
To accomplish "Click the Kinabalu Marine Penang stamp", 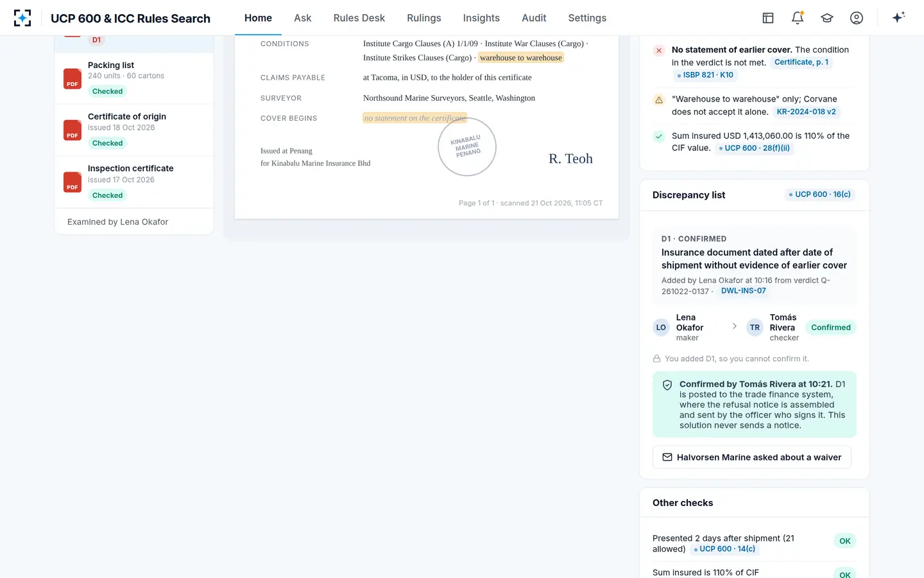I will pyautogui.click(x=466, y=146).
